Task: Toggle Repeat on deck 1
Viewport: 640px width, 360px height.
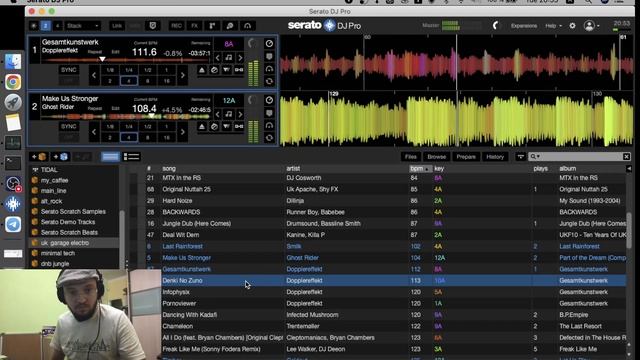Action: point(95,52)
